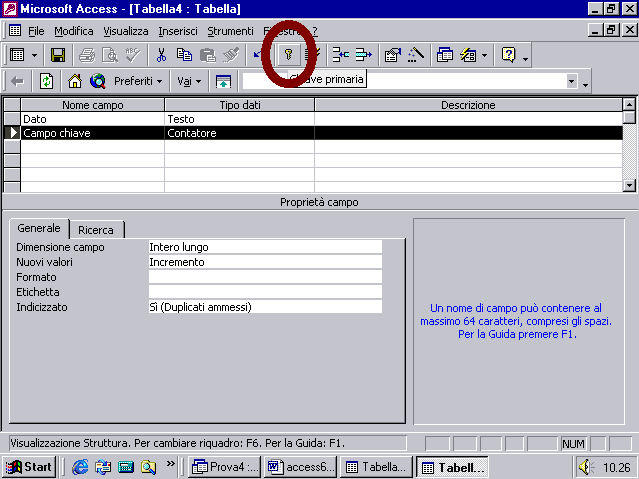Click the Insert Rows icon
The height and width of the screenshot is (479, 639).
point(340,55)
